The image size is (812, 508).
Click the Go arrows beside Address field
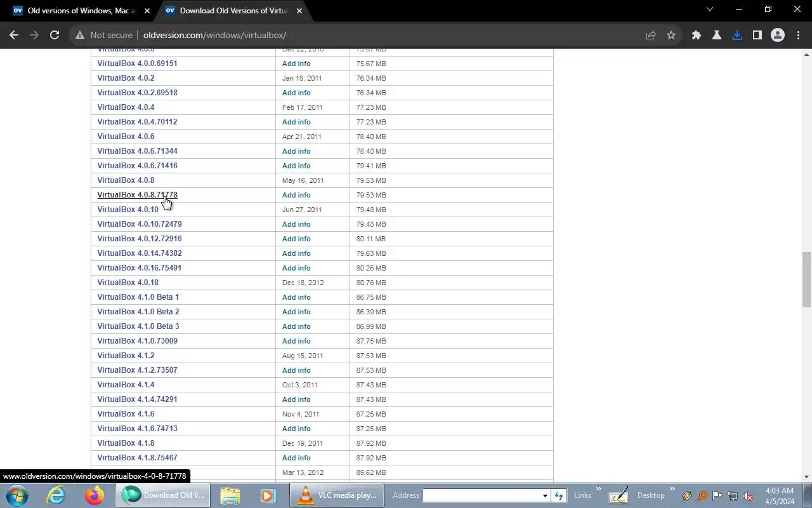pyautogui.click(x=559, y=495)
